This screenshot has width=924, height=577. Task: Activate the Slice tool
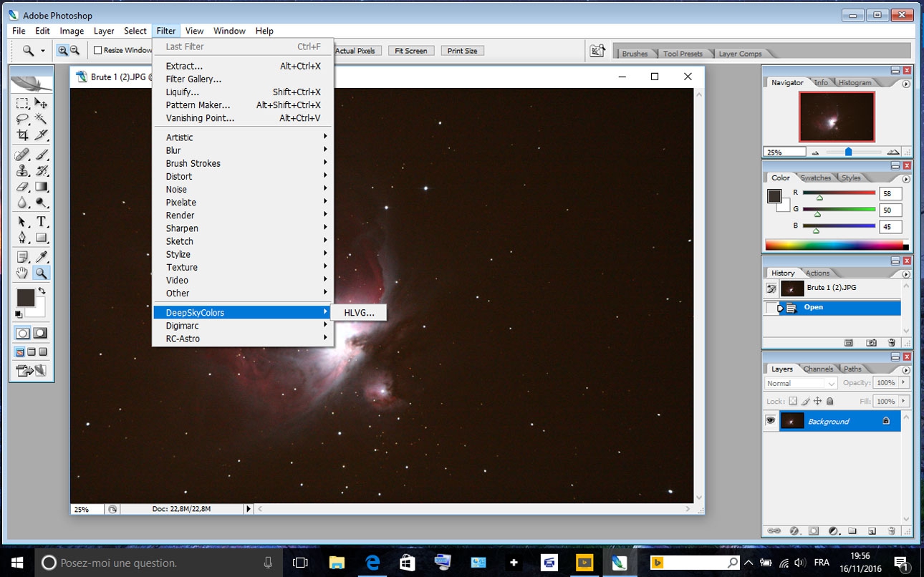(42, 135)
